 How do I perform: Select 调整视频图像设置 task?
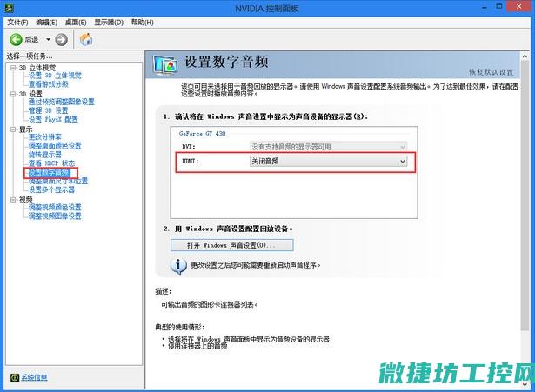tap(55, 216)
